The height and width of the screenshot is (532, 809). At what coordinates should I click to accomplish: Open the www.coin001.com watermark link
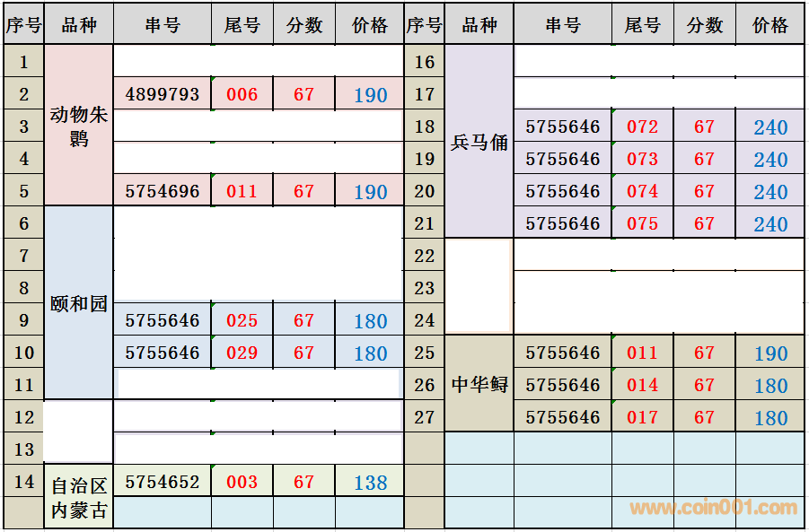(x=713, y=509)
